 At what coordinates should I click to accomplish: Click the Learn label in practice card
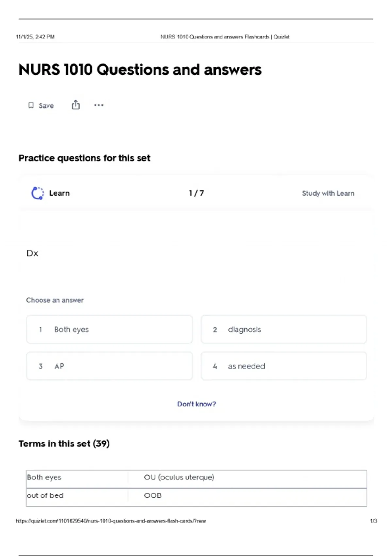pyautogui.click(x=59, y=193)
